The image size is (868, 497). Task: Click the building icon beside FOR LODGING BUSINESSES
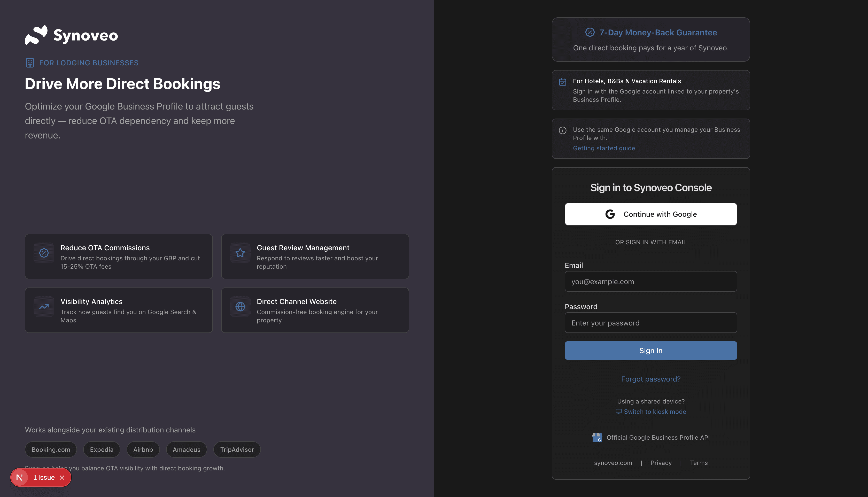pyautogui.click(x=30, y=63)
